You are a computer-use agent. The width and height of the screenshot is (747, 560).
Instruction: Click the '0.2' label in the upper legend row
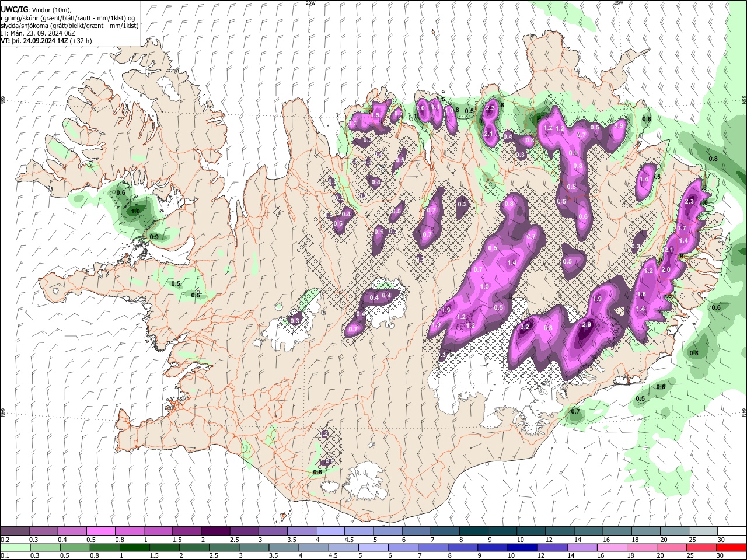tap(5, 540)
